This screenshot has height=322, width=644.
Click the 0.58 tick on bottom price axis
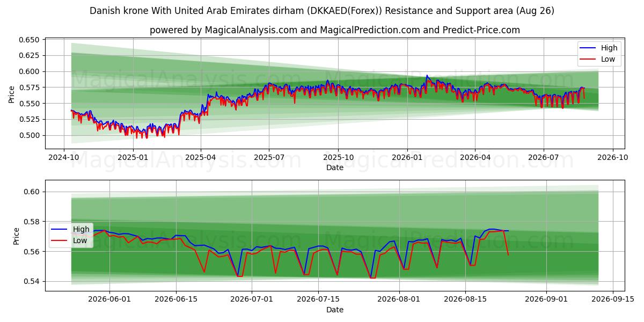pos(32,222)
